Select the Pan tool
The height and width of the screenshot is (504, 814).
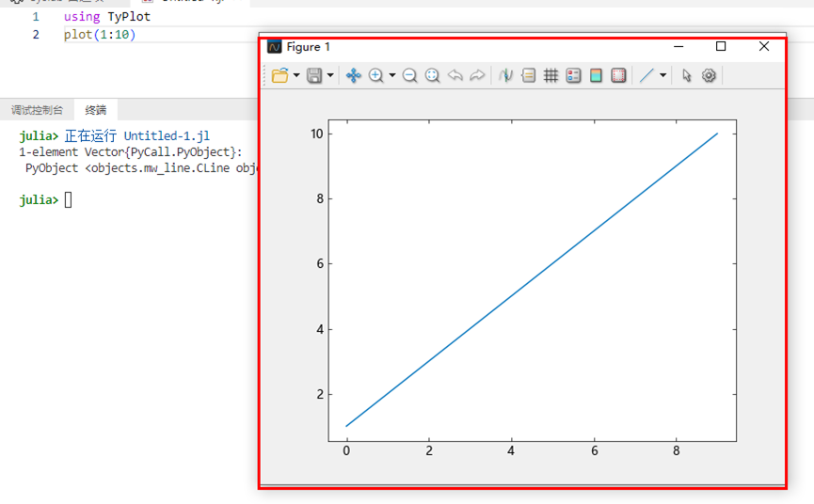click(x=354, y=76)
